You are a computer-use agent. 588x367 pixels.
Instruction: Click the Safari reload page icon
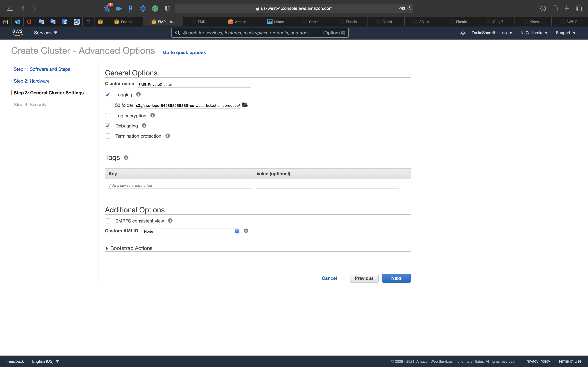click(x=409, y=8)
